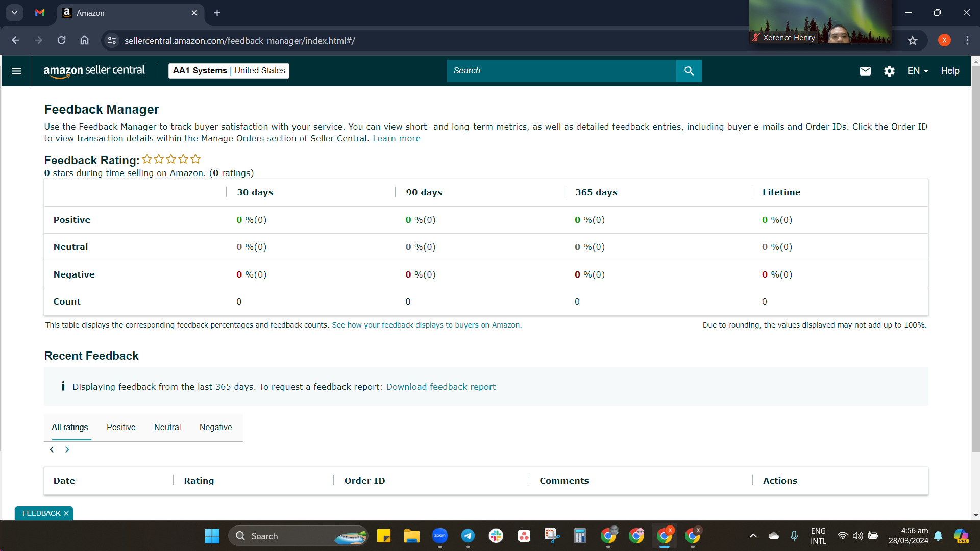
Task: Click the Rating column header
Action: coord(199,481)
